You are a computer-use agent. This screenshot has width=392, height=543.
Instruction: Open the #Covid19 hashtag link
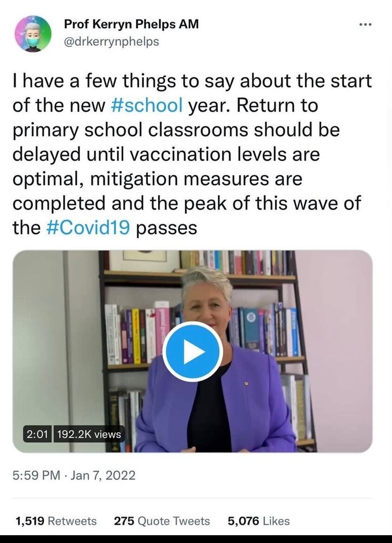(x=89, y=228)
